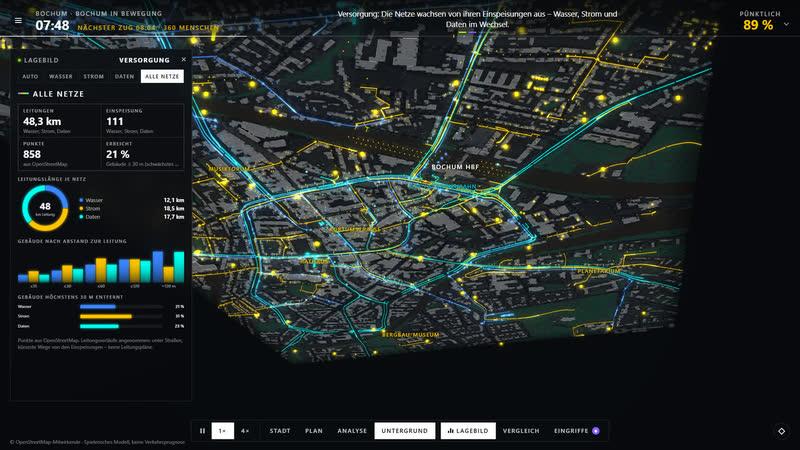Set simulation speed to 1×
The image size is (800, 450).
point(222,431)
